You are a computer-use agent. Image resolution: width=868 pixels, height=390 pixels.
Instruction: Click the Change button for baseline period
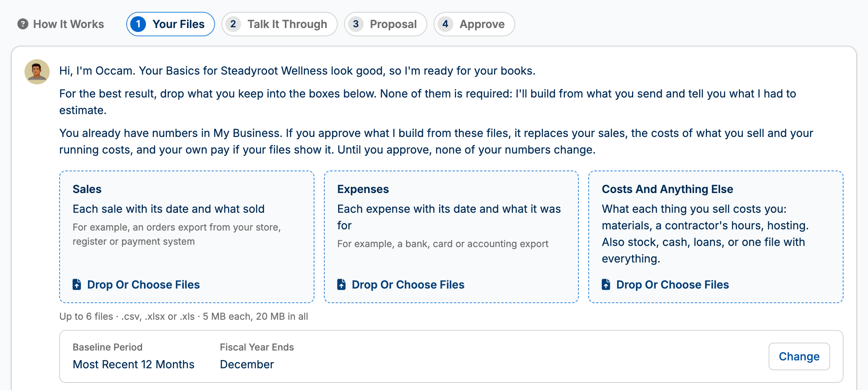[799, 356]
